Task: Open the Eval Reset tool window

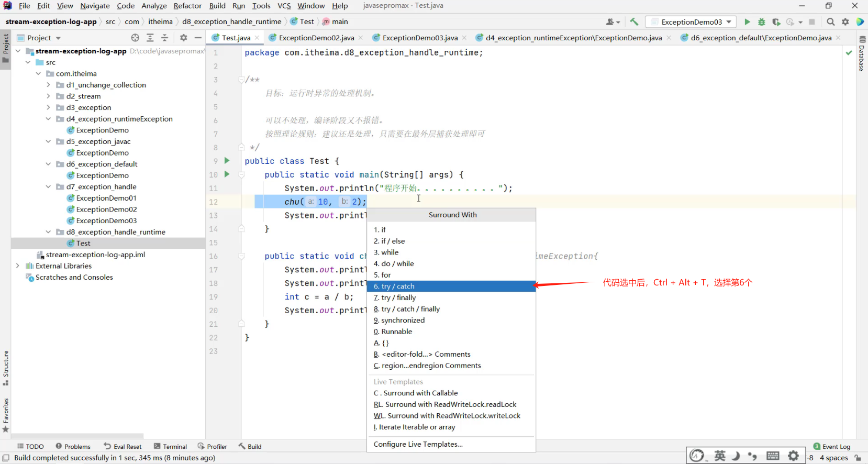Action: click(x=123, y=447)
